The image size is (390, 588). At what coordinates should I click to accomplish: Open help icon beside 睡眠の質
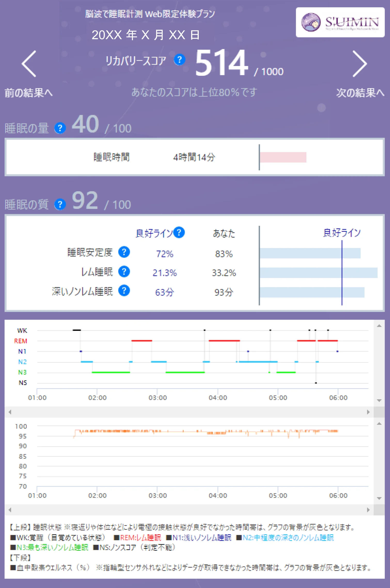(x=60, y=204)
